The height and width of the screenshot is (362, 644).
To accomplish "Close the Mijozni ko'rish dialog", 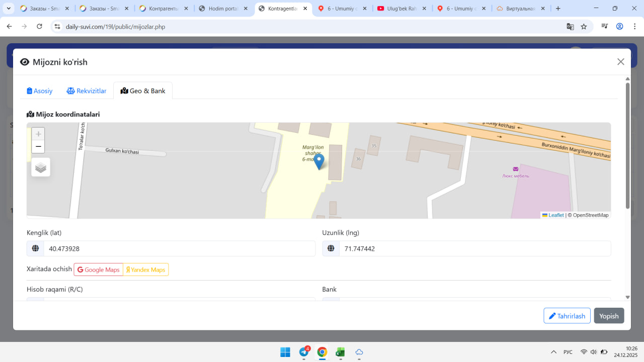I will pyautogui.click(x=621, y=62).
